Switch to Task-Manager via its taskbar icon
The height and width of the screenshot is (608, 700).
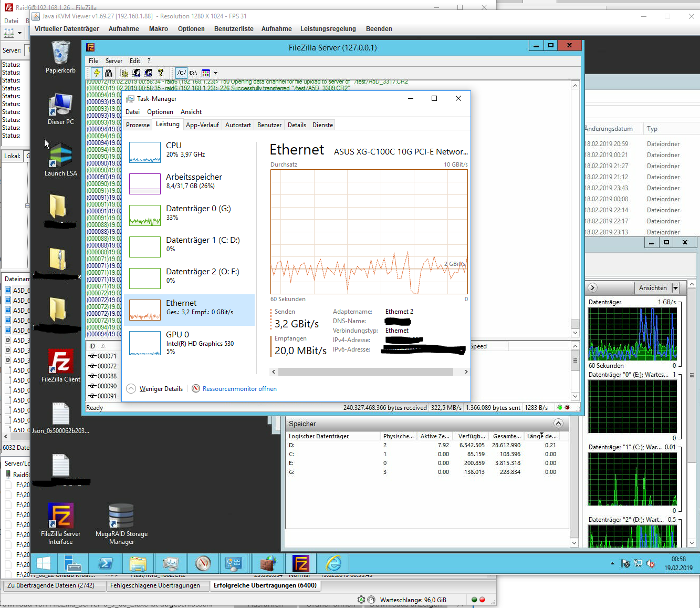point(171,563)
